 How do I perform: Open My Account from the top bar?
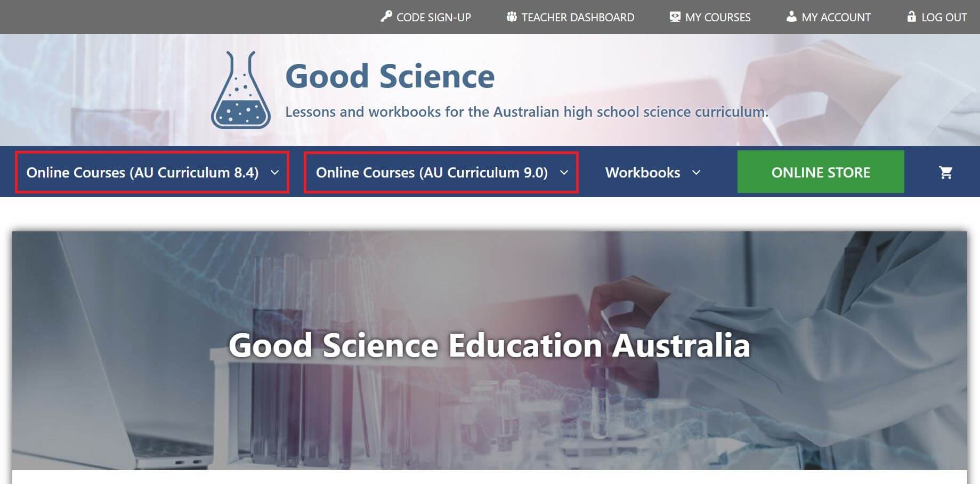click(x=835, y=17)
